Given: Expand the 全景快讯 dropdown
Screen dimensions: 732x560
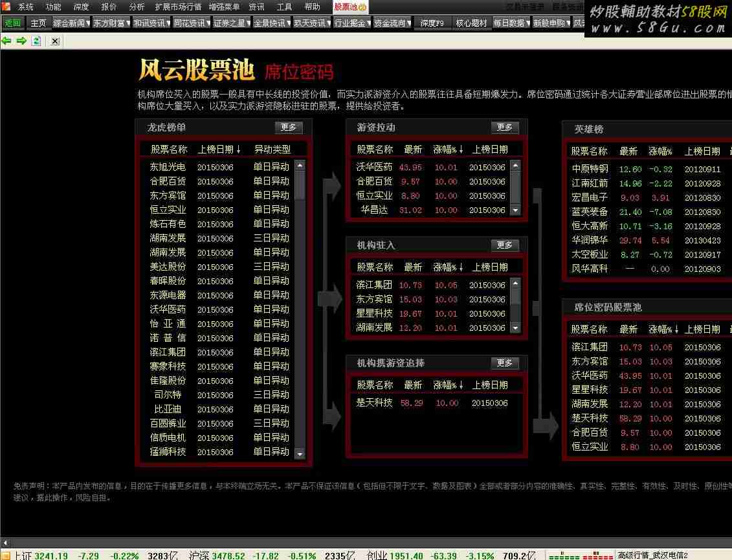Looking at the screenshot, I should [x=272, y=23].
